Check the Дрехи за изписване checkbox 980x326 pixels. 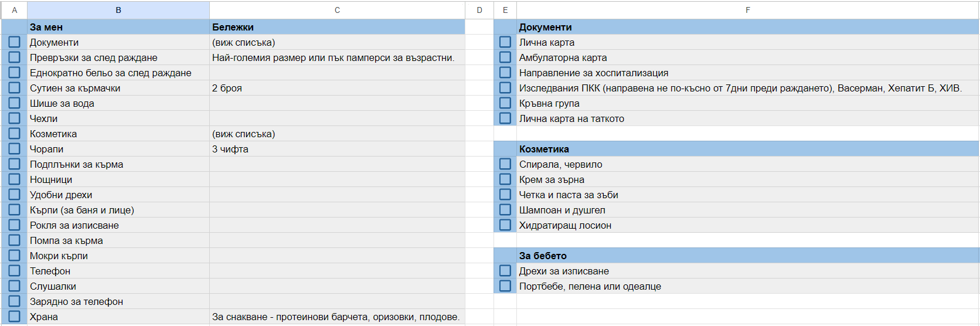click(x=505, y=271)
